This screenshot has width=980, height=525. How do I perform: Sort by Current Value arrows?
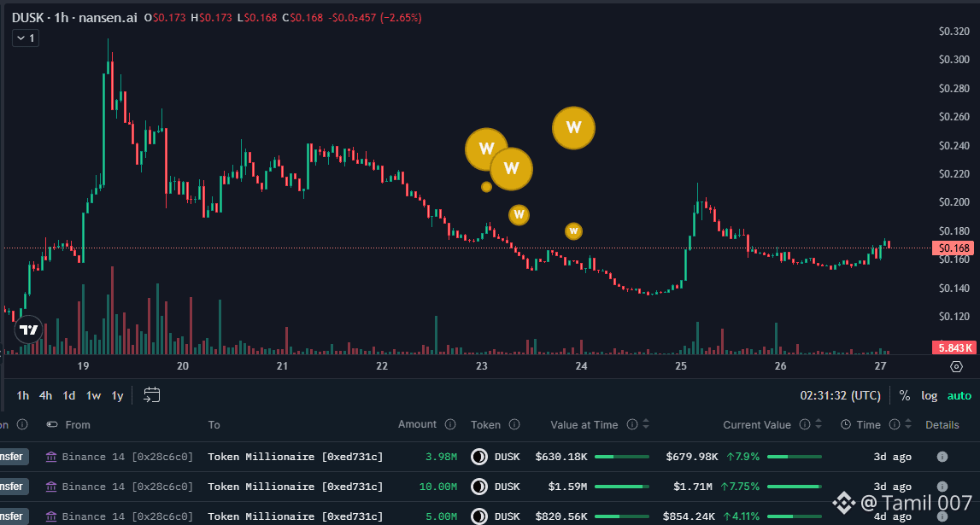coord(819,424)
